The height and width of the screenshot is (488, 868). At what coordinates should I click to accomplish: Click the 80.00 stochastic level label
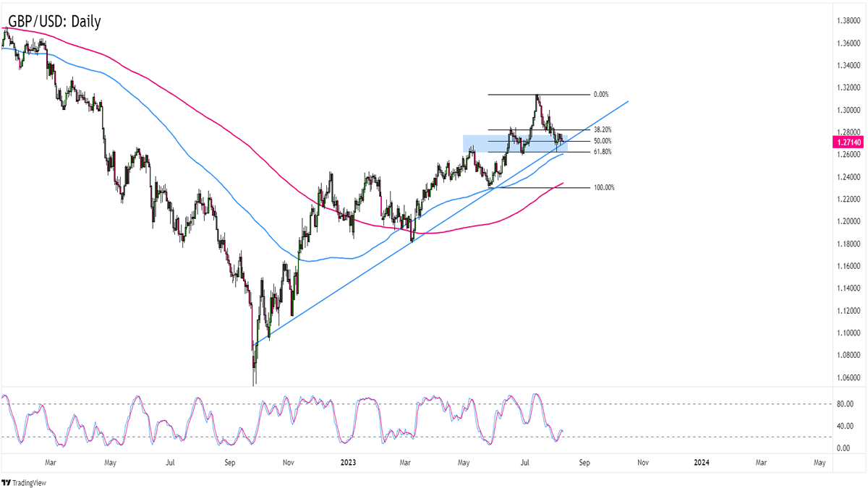843,403
